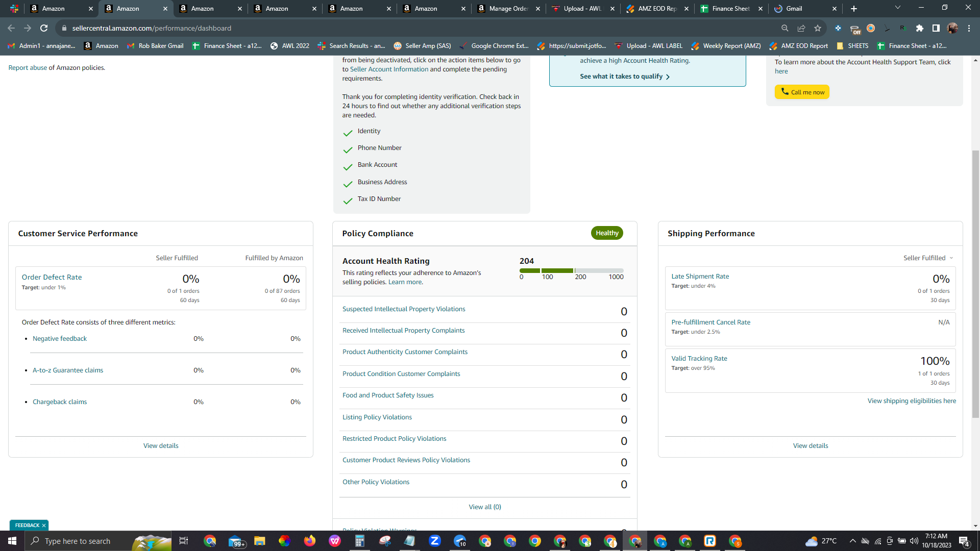
Task: Open the SHEETS bookmark folder
Action: pyautogui.click(x=852, y=46)
